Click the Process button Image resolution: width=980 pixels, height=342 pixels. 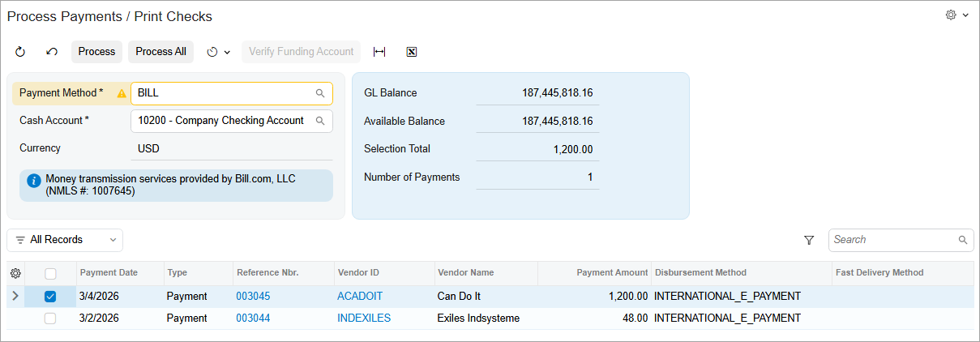96,52
